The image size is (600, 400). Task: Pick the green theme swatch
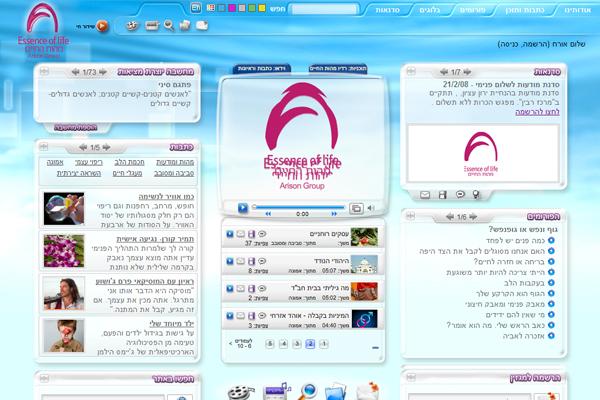(252, 8)
